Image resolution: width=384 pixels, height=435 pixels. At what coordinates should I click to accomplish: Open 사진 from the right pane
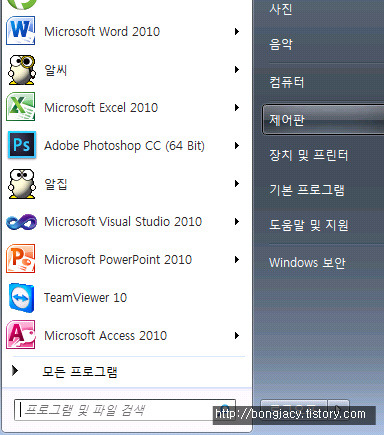point(281,9)
